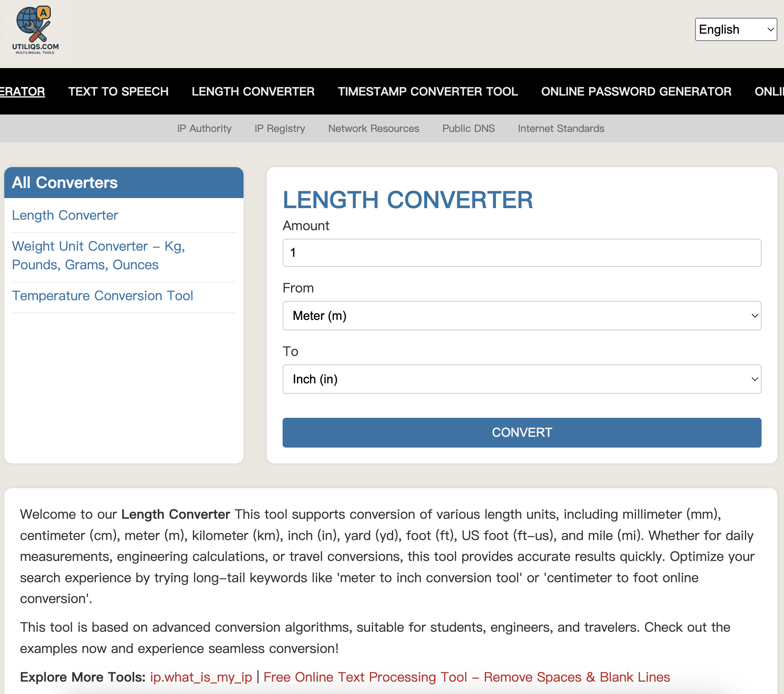
Task: Open the English language dropdown
Action: tap(736, 29)
